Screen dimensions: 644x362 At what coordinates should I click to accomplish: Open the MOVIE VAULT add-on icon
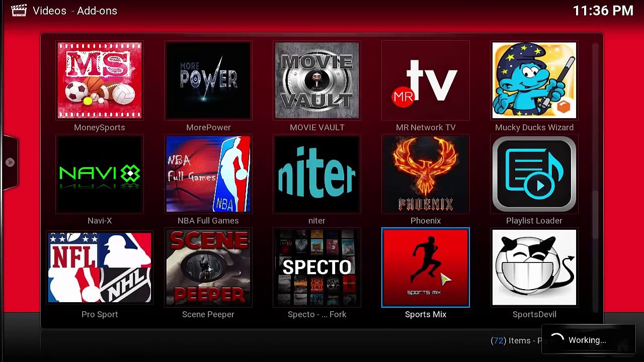tap(317, 80)
